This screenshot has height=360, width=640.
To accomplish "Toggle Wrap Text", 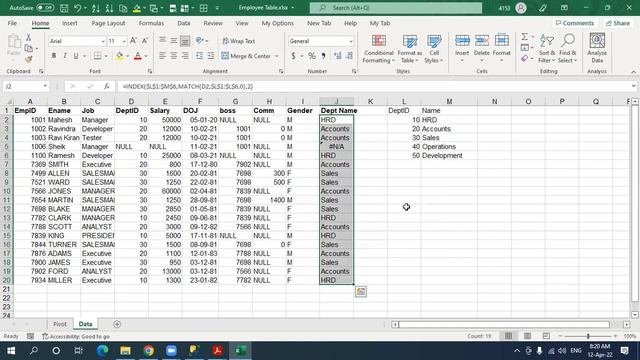I will click(239, 41).
